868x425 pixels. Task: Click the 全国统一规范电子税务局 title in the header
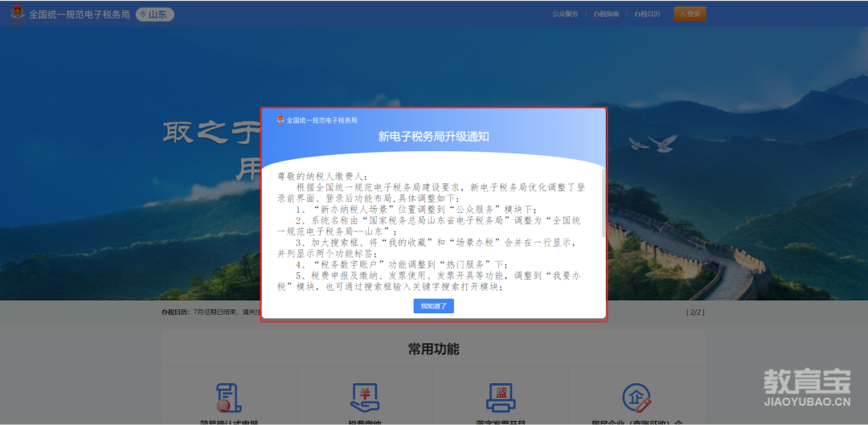coord(80,14)
